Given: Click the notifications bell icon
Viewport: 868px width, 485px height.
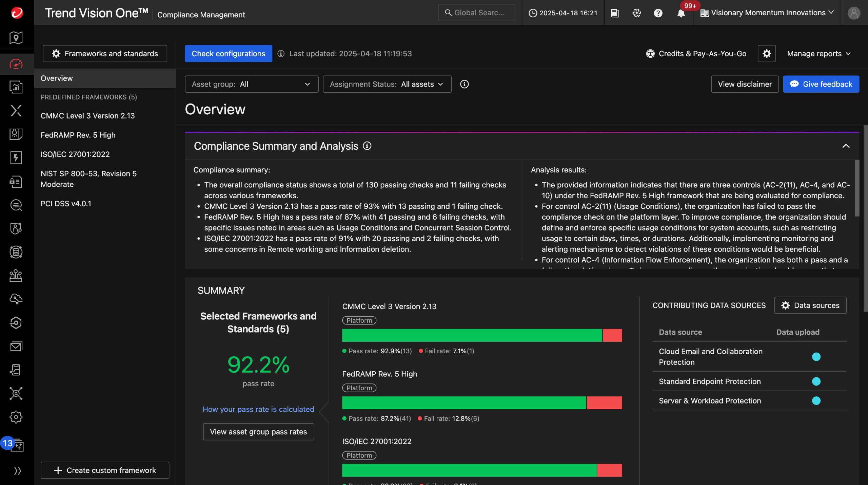Looking at the screenshot, I should point(680,13).
